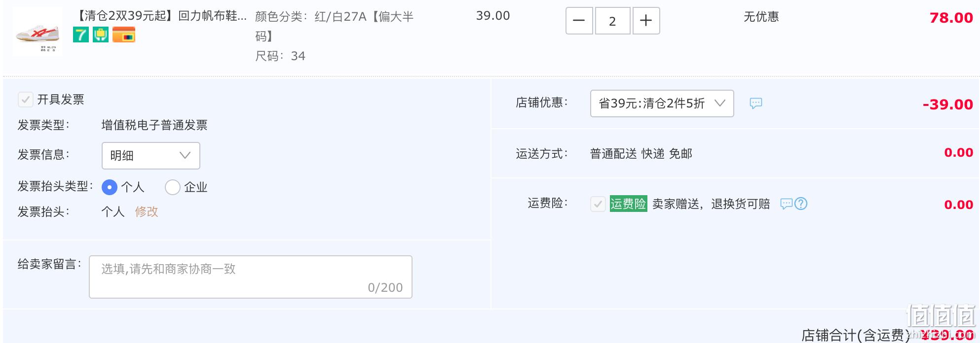The image size is (980, 343).
Task: Click the shop discount comment bubble icon
Action: [x=755, y=103]
